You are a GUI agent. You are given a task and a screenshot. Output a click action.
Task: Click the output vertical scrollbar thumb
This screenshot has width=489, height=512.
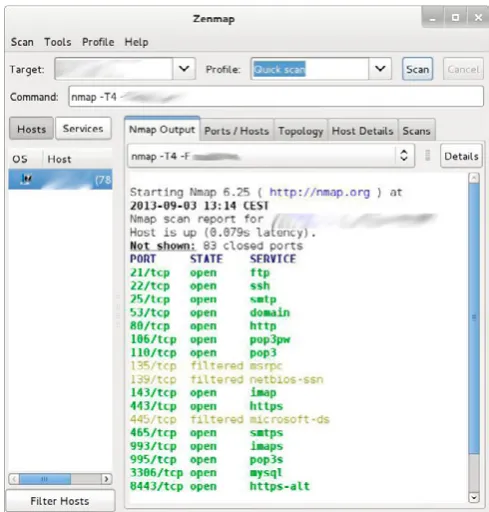[474, 318]
